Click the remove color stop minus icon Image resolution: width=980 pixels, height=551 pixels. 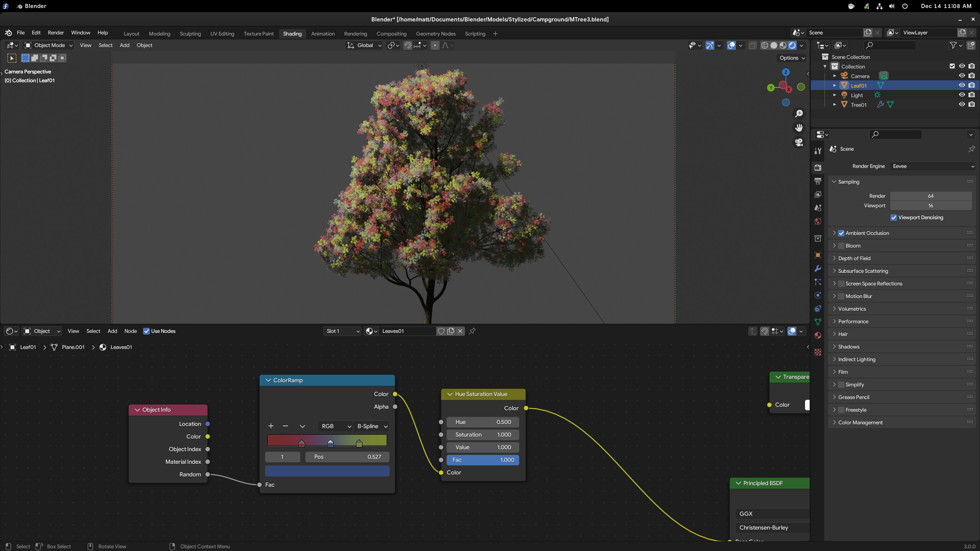click(285, 426)
